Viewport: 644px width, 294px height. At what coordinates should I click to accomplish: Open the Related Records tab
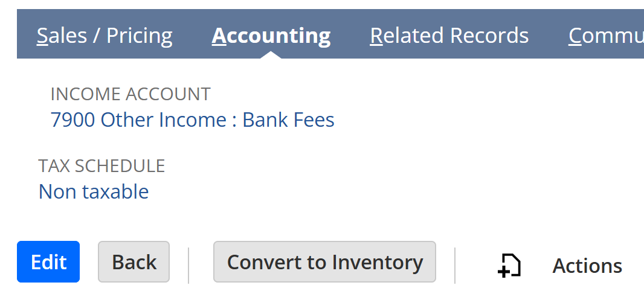449,35
